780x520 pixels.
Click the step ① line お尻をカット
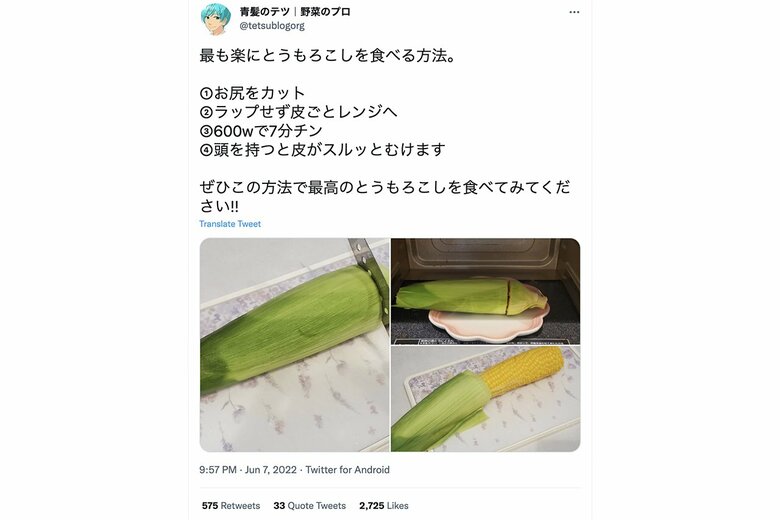(252, 93)
